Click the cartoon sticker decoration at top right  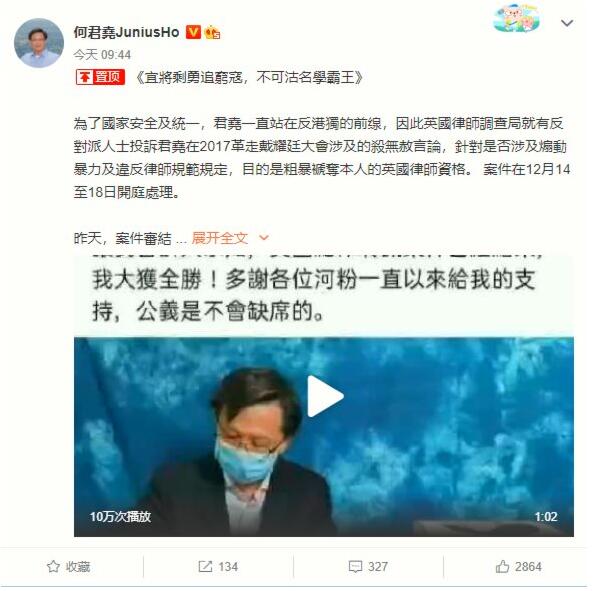(516, 19)
